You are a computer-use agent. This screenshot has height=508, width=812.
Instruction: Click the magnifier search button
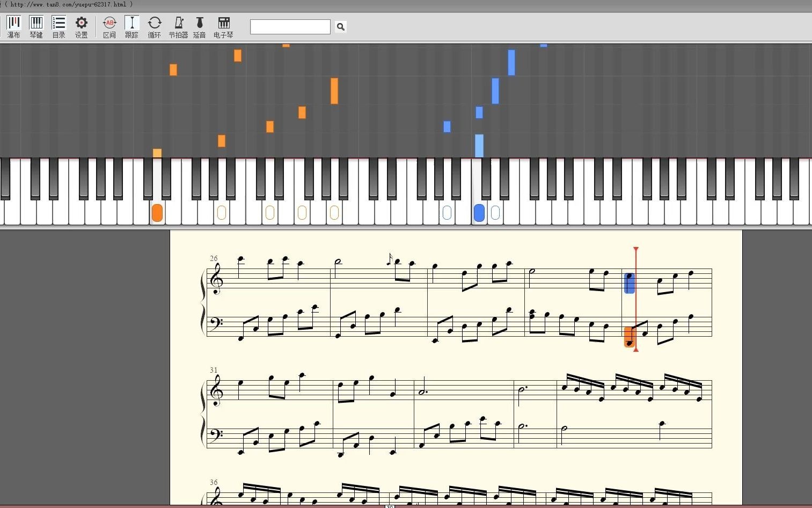pyautogui.click(x=340, y=27)
